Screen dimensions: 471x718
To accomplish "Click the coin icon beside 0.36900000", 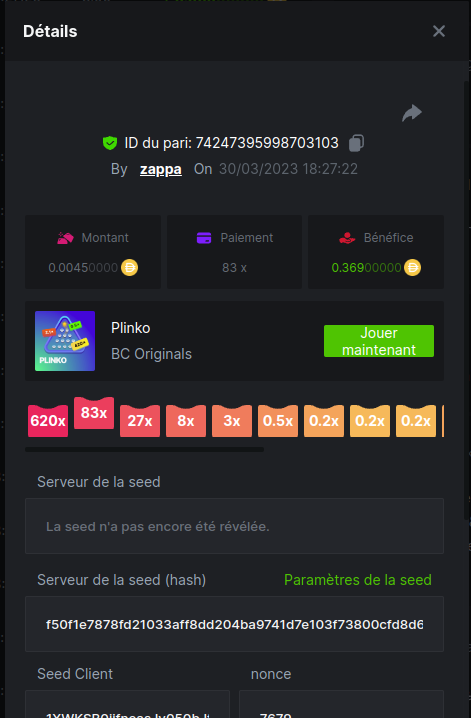I will 412,267.
